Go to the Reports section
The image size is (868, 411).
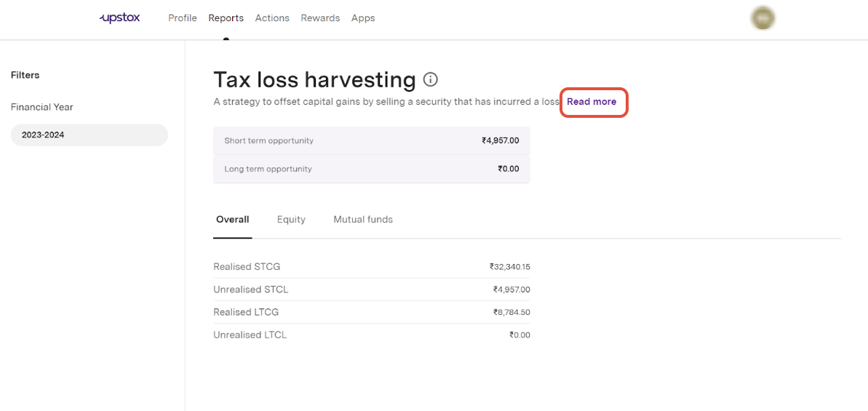pos(226,18)
